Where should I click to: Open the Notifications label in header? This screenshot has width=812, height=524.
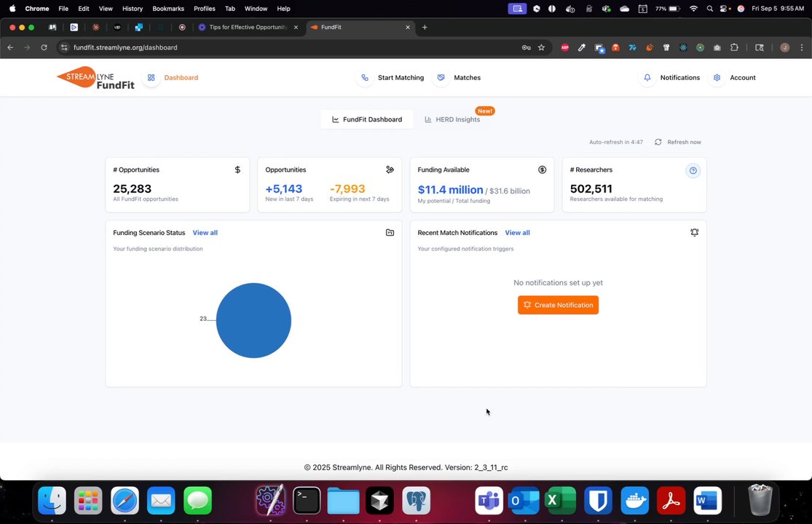[680, 78]
